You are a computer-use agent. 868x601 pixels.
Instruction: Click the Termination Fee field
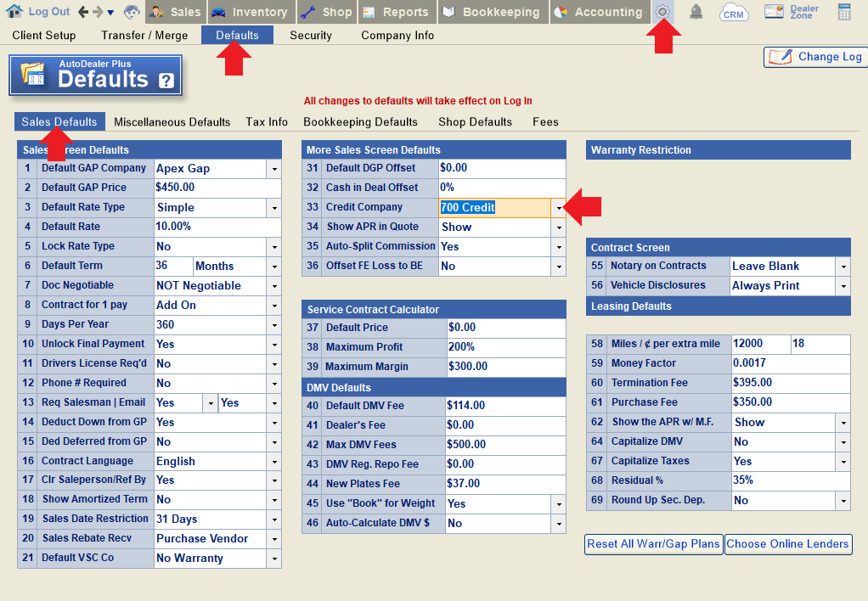coord(791,382)
